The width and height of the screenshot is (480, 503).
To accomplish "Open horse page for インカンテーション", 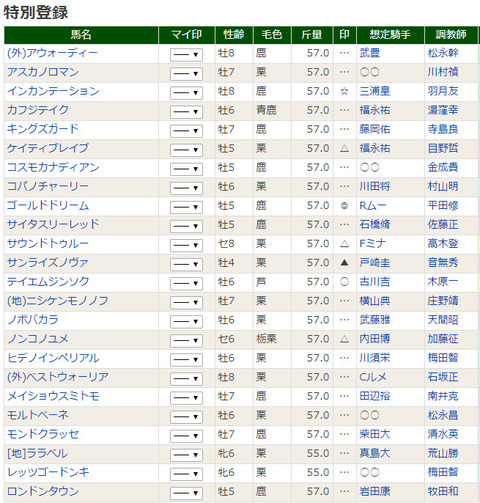I will tap(53, 91).
